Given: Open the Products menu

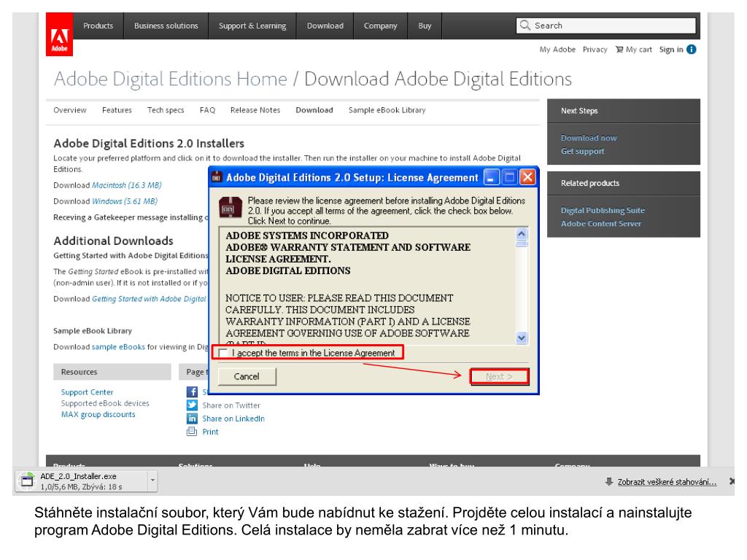Looking at the screenshot, I should [98, 26].
